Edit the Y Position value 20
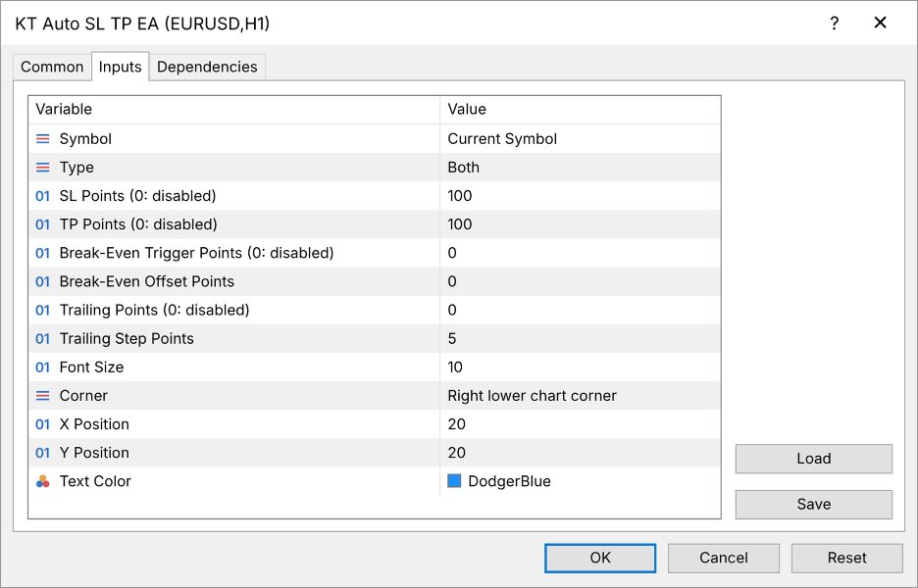 click(581, 453)
